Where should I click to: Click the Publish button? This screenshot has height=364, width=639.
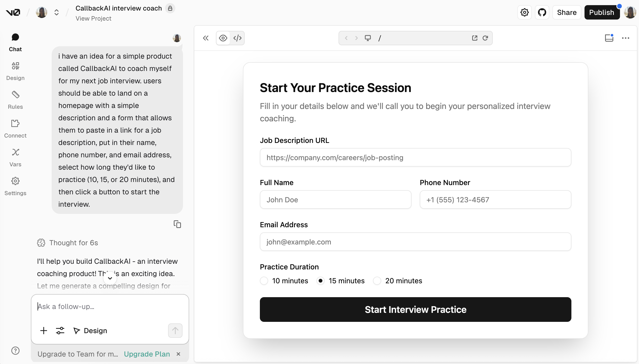602,12
